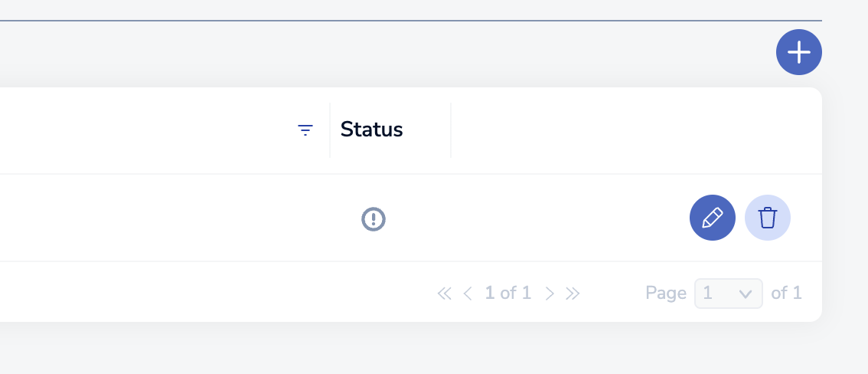Click the exclamation status warning icon
Viewport: 868px width, 374px height.
point(374,219)
